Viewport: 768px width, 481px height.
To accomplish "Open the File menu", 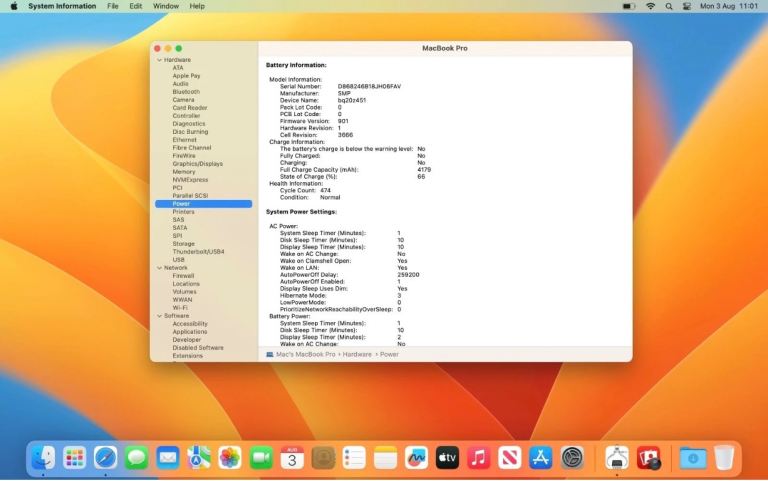I will pos(113,6).
